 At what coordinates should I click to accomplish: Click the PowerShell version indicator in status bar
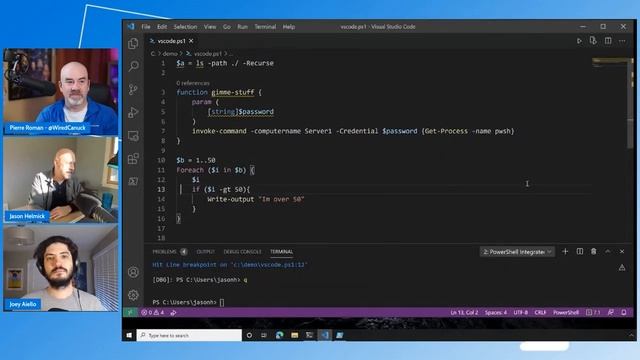tap(593, 312)
